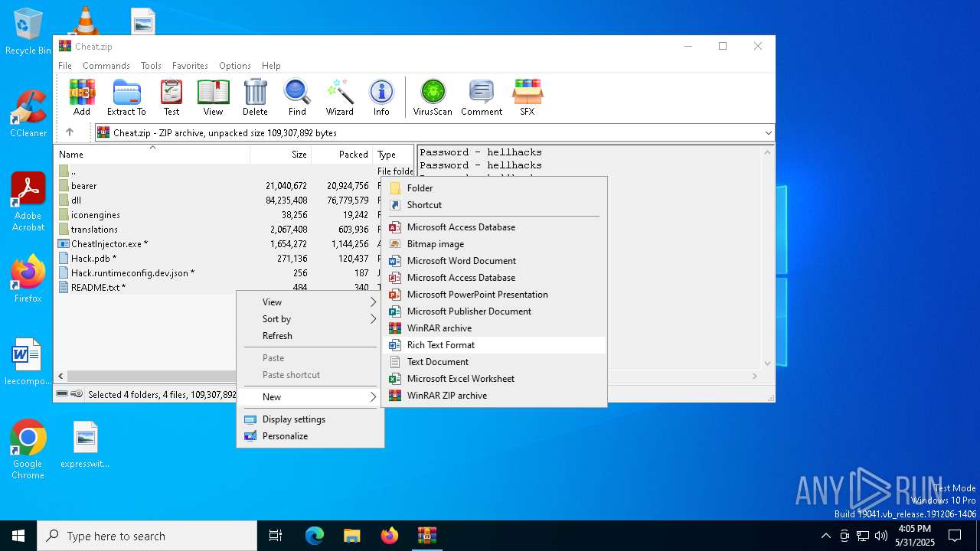Expand the archive path dropdown arrow

click(768, 132)
